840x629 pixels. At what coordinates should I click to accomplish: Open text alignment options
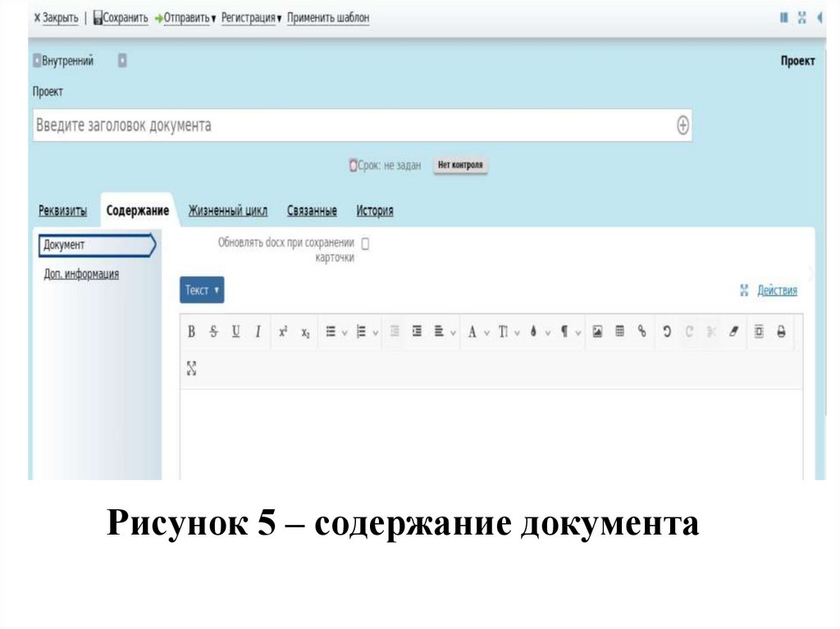(x=439, y=331)
